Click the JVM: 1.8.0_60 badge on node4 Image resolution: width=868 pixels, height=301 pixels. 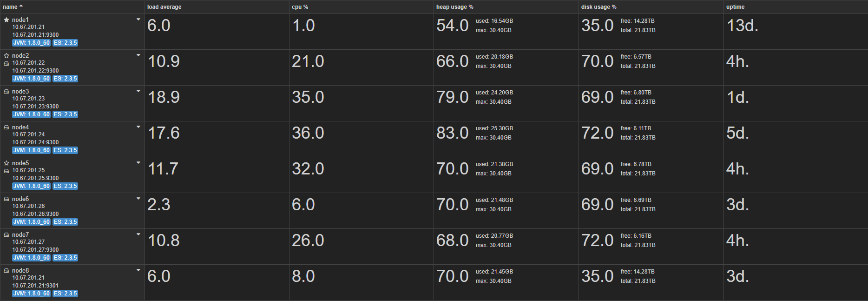pyautogui.click(x=32, y=150)
